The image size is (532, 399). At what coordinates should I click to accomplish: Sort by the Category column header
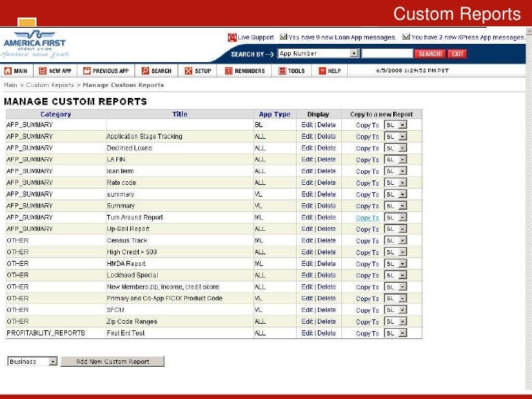click(56, 114)
